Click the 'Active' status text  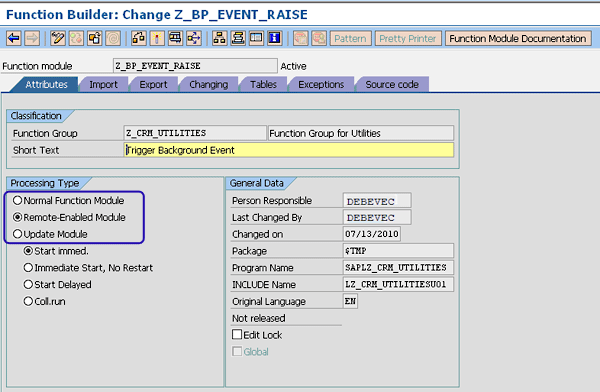[x=293, y=66]
